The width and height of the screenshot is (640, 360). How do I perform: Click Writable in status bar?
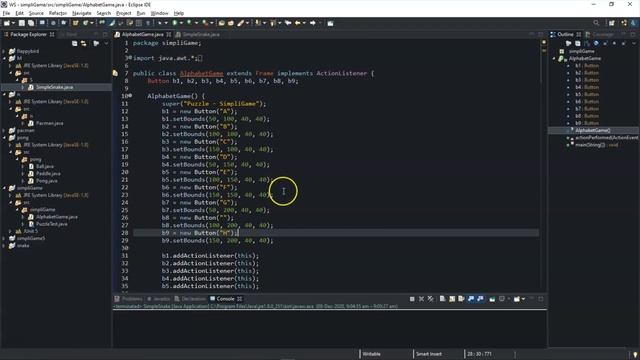[371, 354]
